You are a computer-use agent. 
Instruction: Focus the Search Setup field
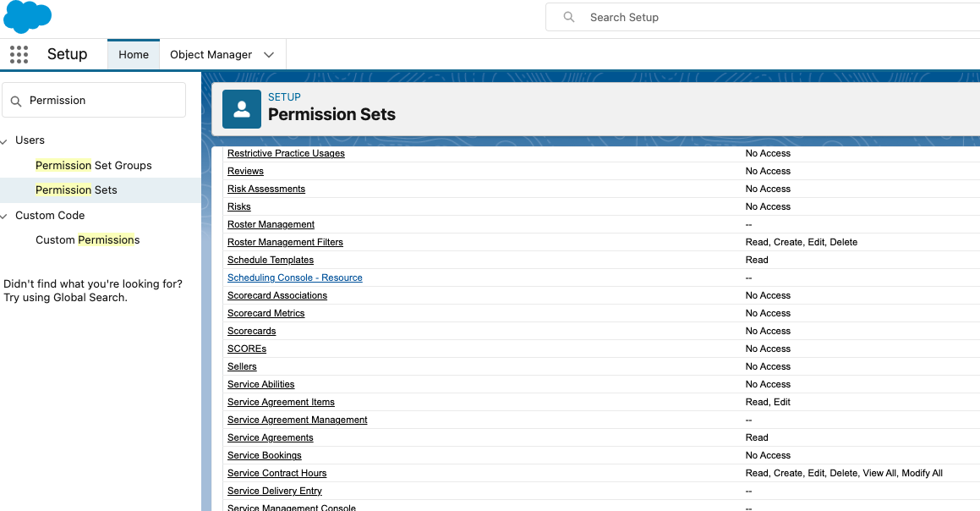[763, 17]
